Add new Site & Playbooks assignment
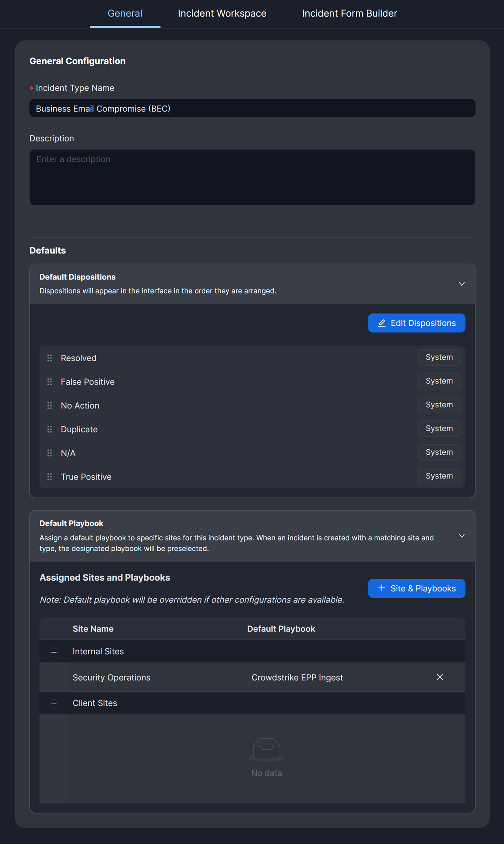The height and width of the screenshot is (844, 504). (416, 588)
